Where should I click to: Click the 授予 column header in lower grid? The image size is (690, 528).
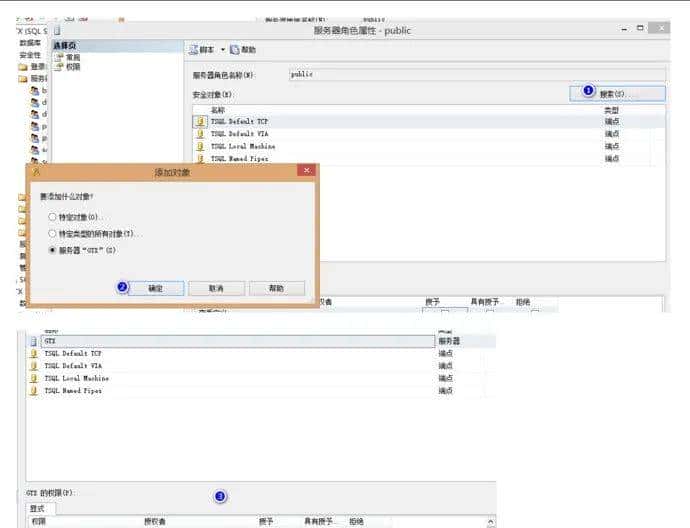266,521
